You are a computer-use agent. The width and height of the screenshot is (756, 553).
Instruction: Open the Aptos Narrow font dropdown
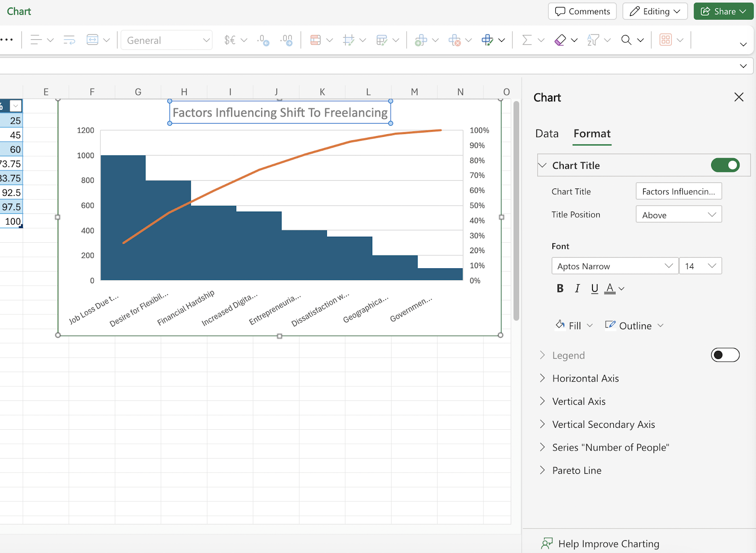point(614,265)
